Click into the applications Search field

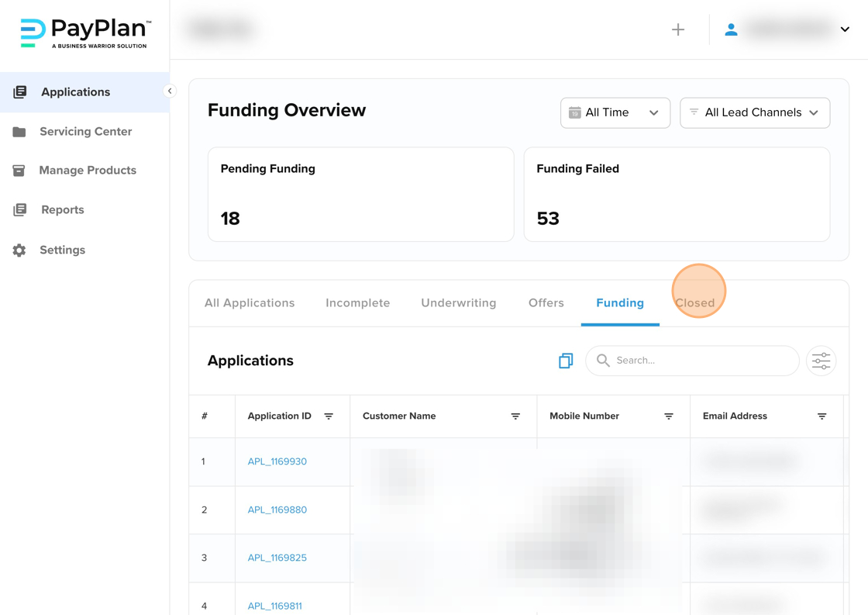692,361
